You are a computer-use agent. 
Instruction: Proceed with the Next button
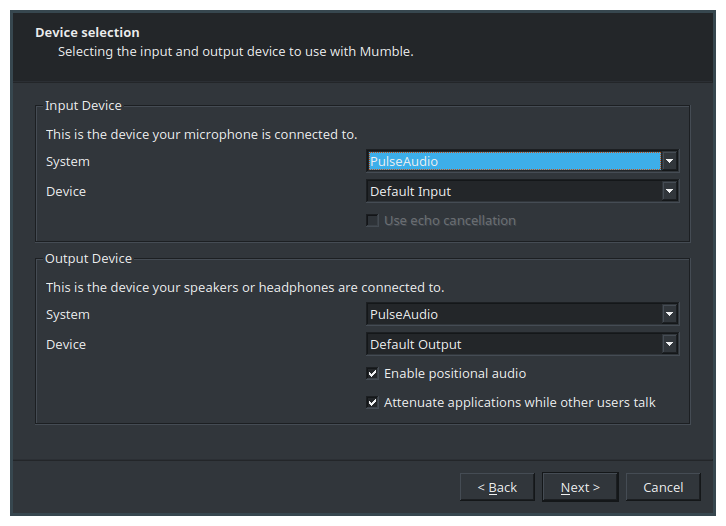580,487
